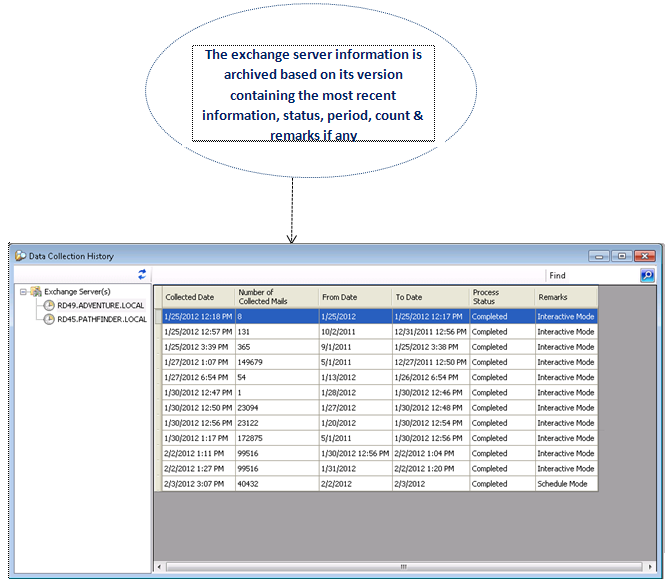Image resolution: width=669 pixels, height=585 pixels.
Task: Collapse the Exchange Server(s) tree node
Action: (23, 292)
